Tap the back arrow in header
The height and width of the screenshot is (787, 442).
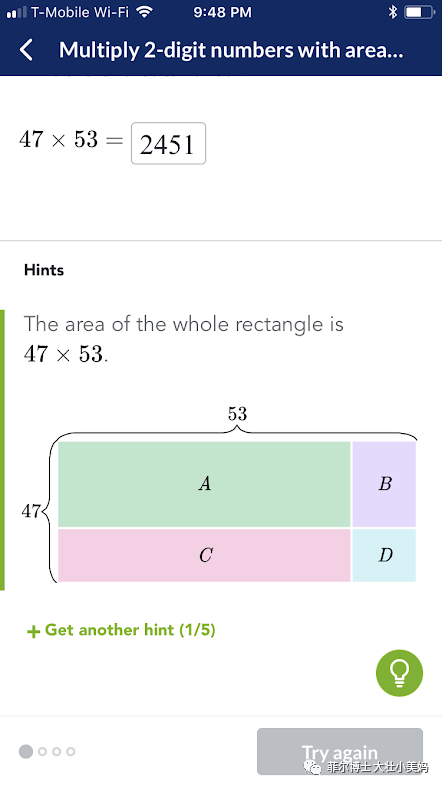pos(27,50)
